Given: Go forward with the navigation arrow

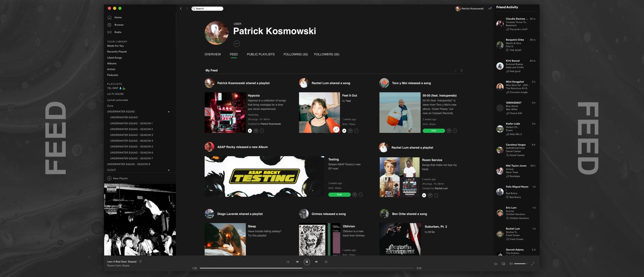Looking at the screenshot, I should tap(187, 8).
